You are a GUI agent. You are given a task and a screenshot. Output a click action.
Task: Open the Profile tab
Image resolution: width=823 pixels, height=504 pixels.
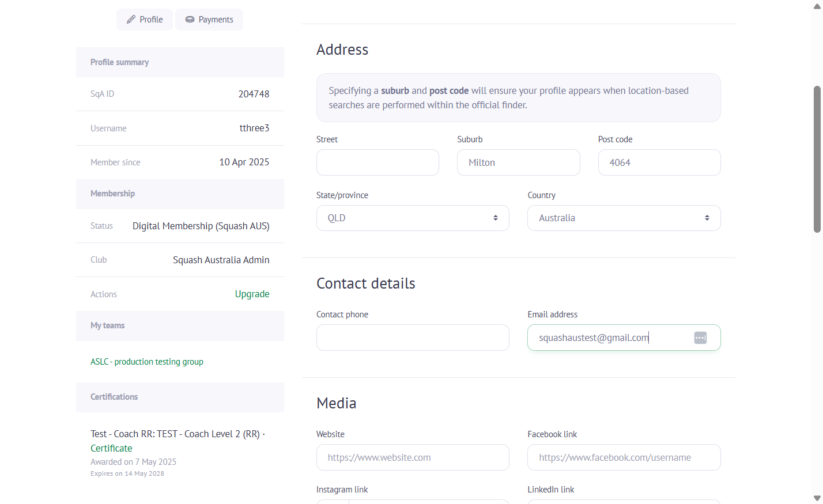(145, 20)
